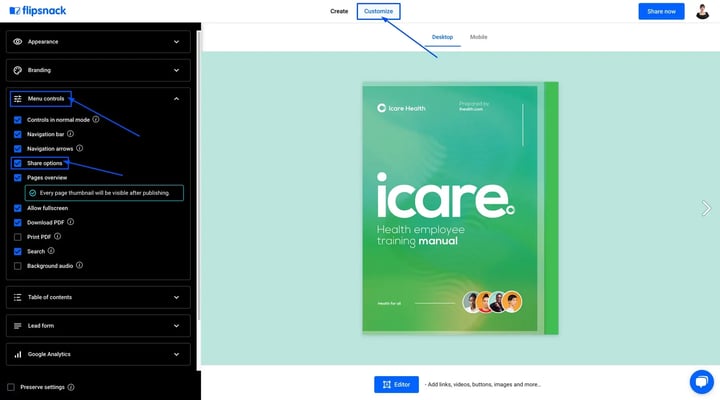Show info icon beside Navigation bar
720x400 pixels.
coord(70,134)
